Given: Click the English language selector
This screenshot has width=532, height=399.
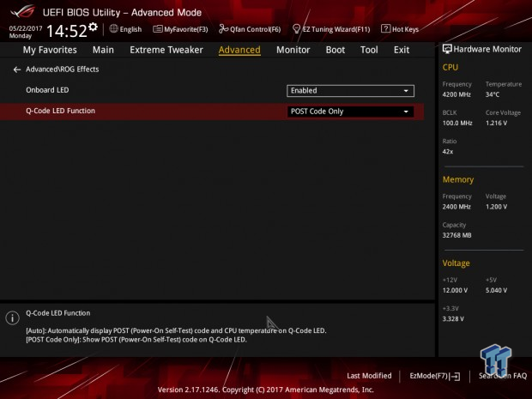Looking at the screenshot, I should [x=130, y=29].
